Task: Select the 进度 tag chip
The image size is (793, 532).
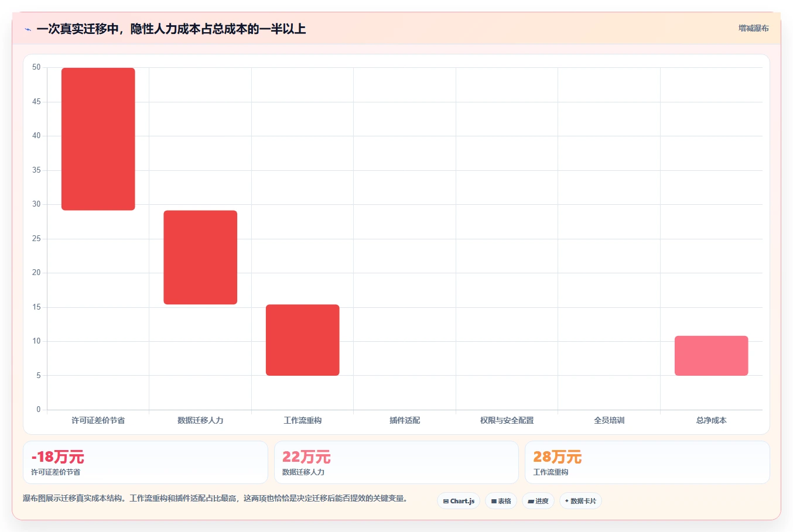Action: pyautogui.click(x=538, y=501)
